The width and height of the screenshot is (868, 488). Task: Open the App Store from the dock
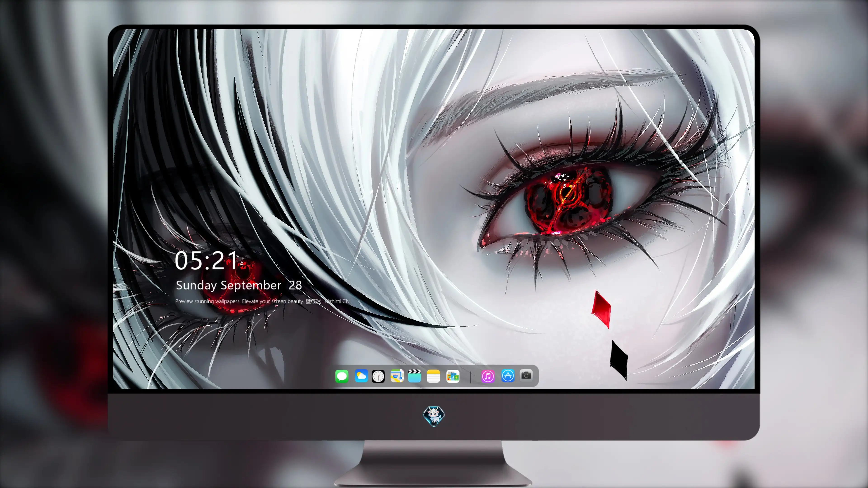coord(508,375)
